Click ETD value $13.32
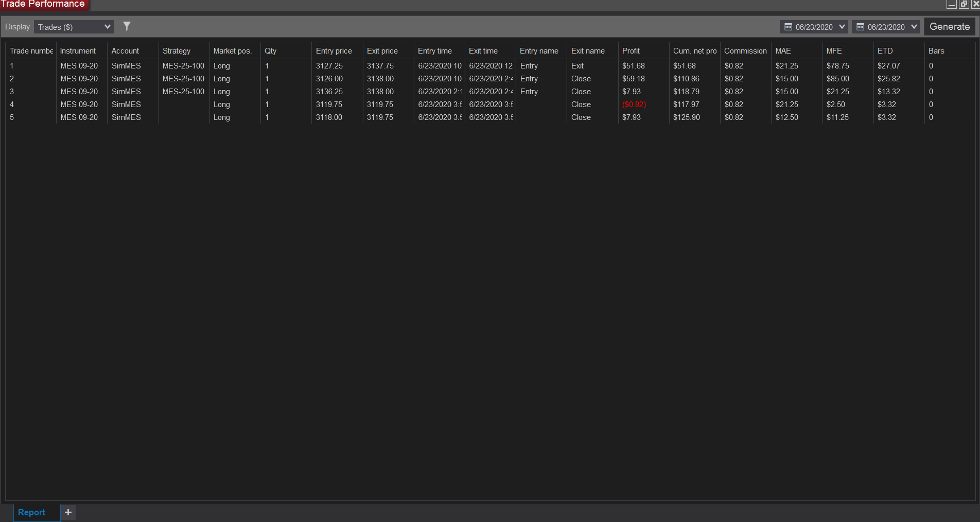This screenshot has width=980, height=522. pyautogui.click(x=889, y=92)
